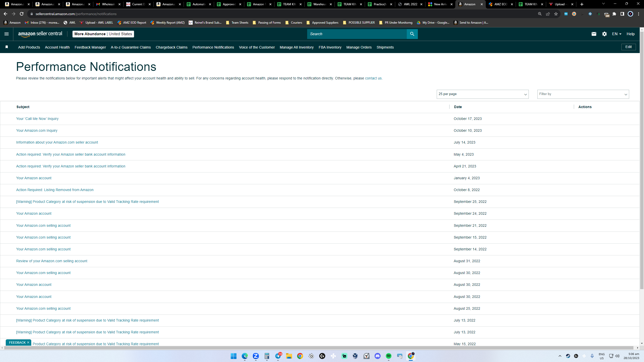Open the More Abundance United States account switcher
Viewport: 644px width, 362px height.
[103, 34]
